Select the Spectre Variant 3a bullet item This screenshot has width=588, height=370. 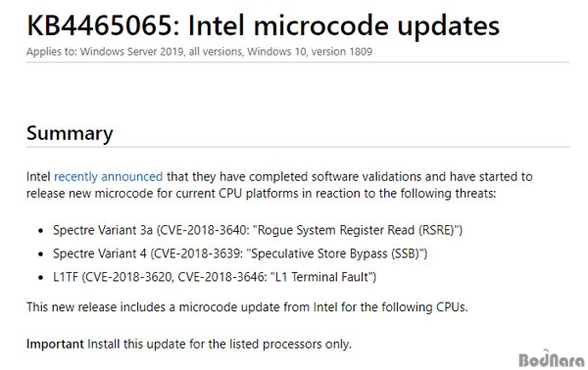coord(258,230)
